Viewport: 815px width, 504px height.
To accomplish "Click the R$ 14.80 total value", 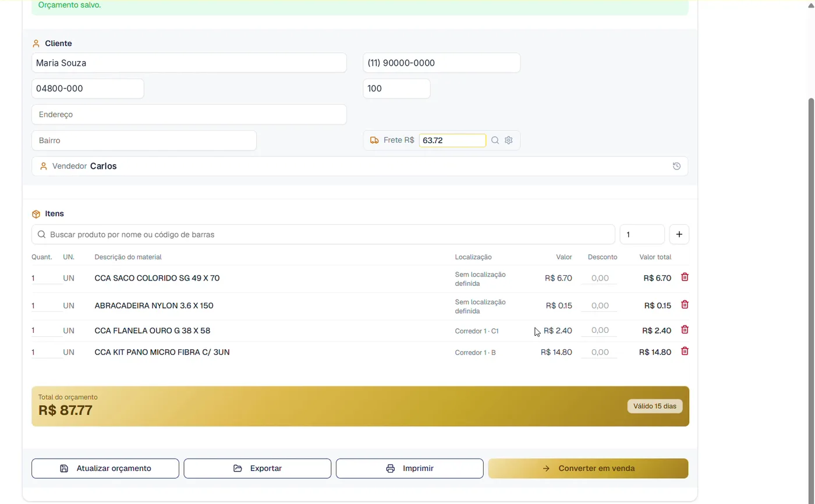I will click(x=655, y=352).
